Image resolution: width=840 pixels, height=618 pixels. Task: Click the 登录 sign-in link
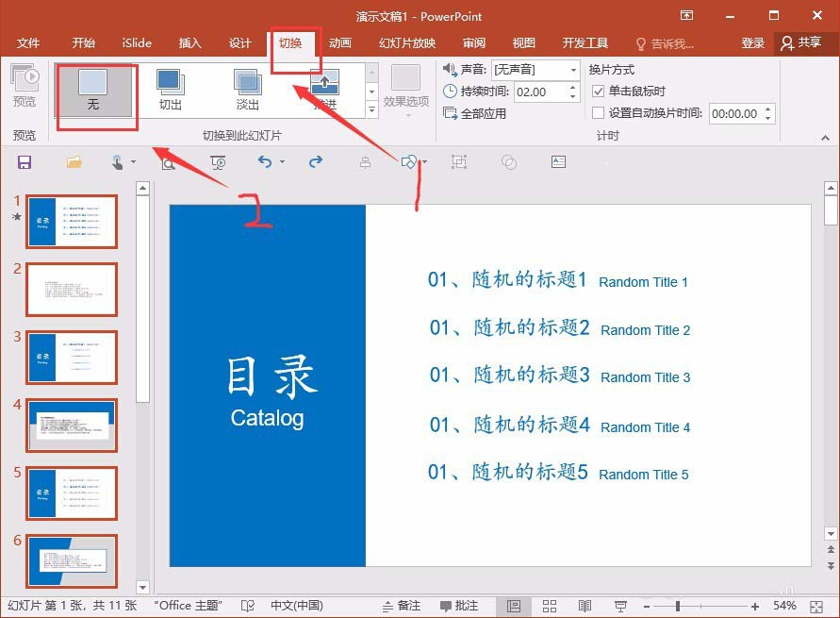tap(752, 42)
